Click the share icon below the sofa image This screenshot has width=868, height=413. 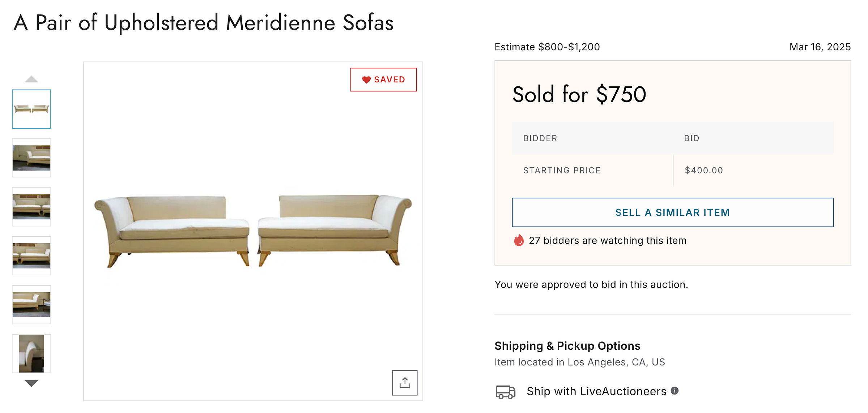pos(405,383)
